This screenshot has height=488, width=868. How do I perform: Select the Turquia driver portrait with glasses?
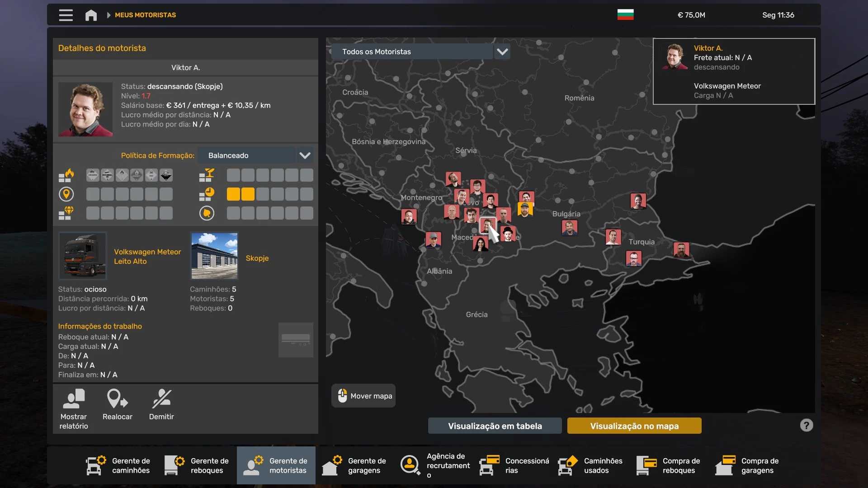coord(633,259)
